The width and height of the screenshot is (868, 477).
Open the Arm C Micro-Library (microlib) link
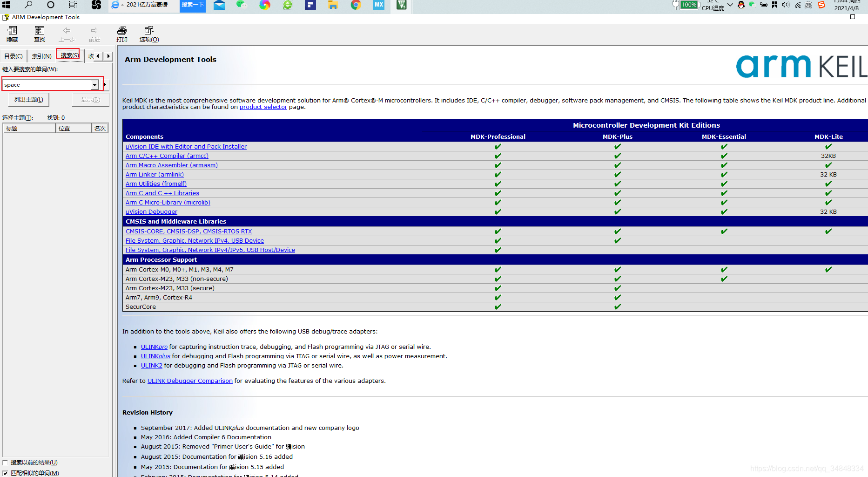tap(168, 202)
